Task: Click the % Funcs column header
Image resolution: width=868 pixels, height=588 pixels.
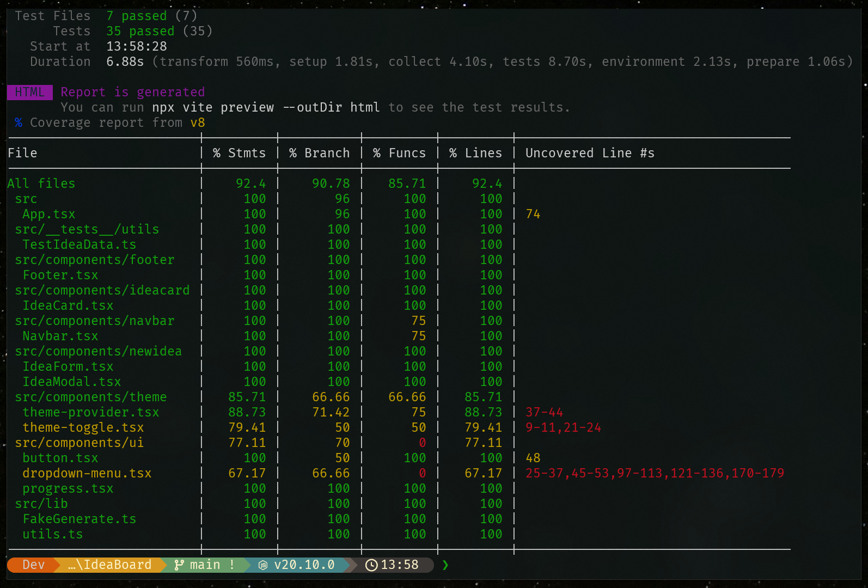Action: click(x=399, y=154)
